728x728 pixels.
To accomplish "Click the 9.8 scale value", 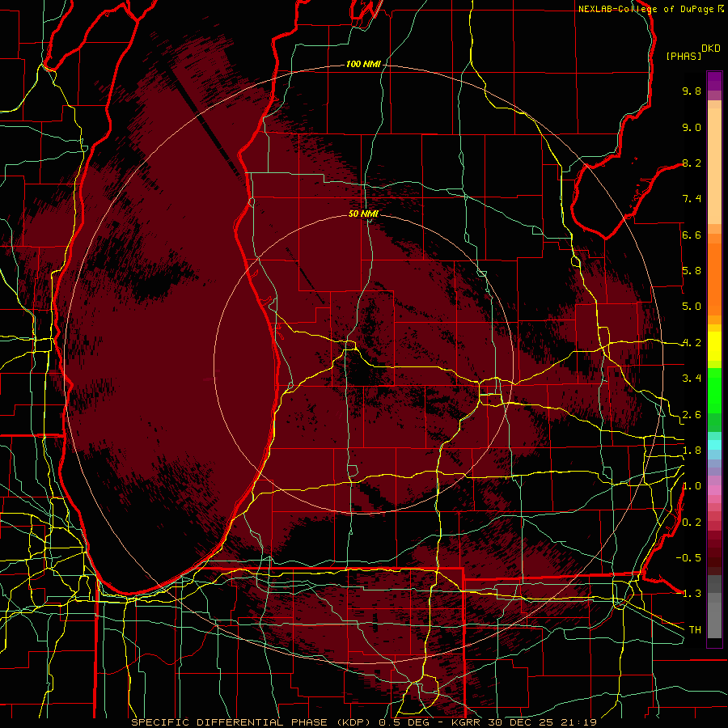I will [x=692, y=91].
